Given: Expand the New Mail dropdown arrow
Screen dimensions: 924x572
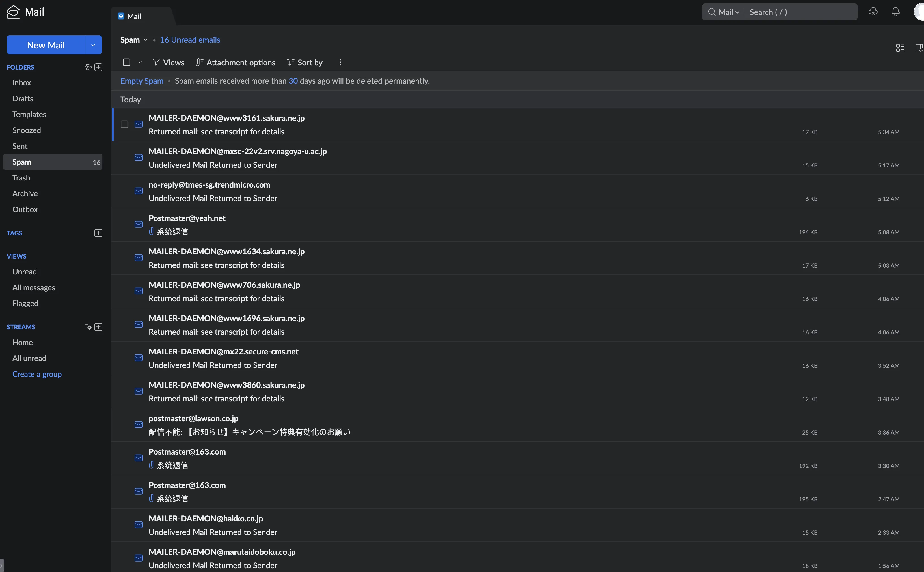Looking at the screenshot, I should (93, 45).
